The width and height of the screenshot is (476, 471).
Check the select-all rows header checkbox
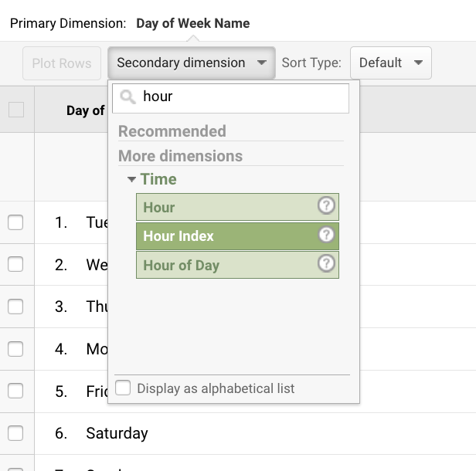click(16, 110)
